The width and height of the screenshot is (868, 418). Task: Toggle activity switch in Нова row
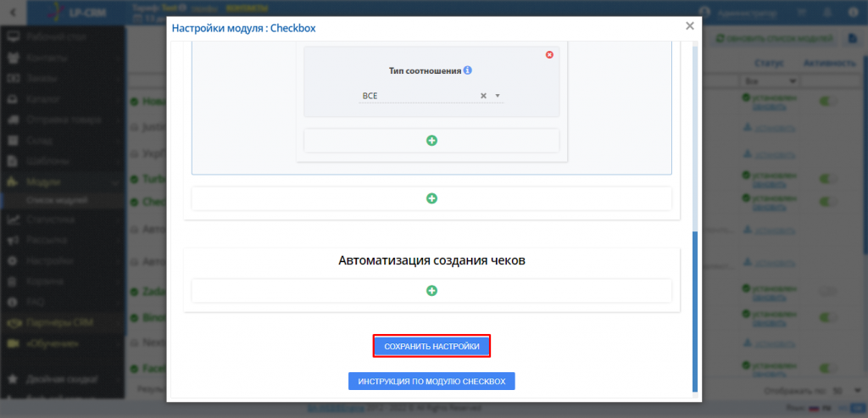(827, 101)
